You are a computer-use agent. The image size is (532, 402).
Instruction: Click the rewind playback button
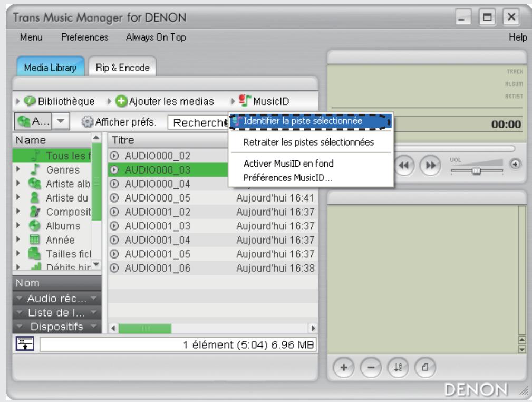pos(404,165)
